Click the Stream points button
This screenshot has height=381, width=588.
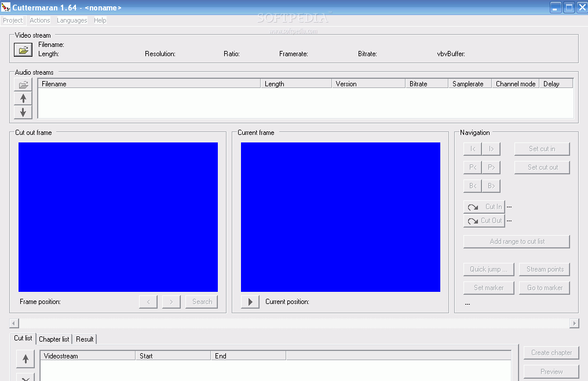[x=545, y=269]
